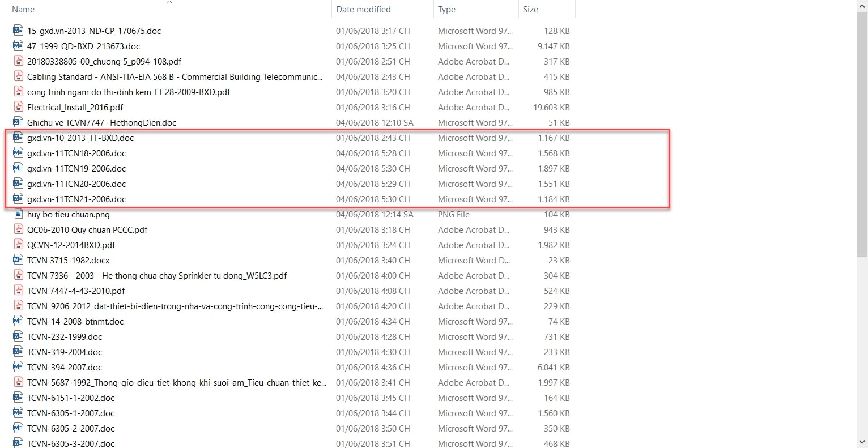Click the Word icon of 15_gxd.vn-2013_ND-CP_170675.doc
Viewport: 868px width, 448px height.
(x=18, y=31)
